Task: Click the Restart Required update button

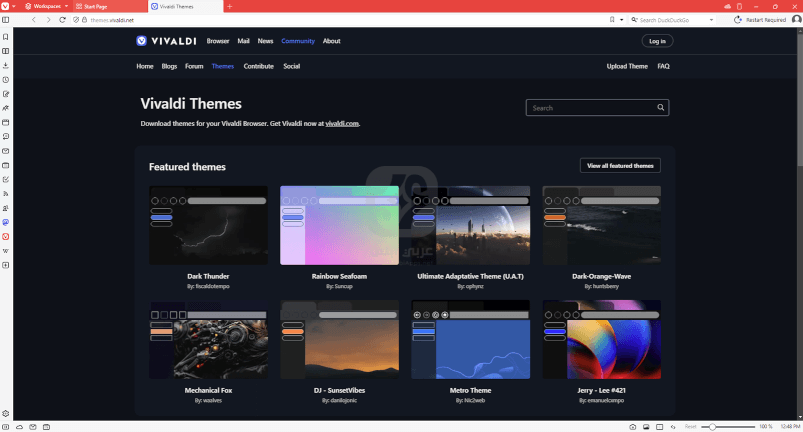Action: [760, 20]
